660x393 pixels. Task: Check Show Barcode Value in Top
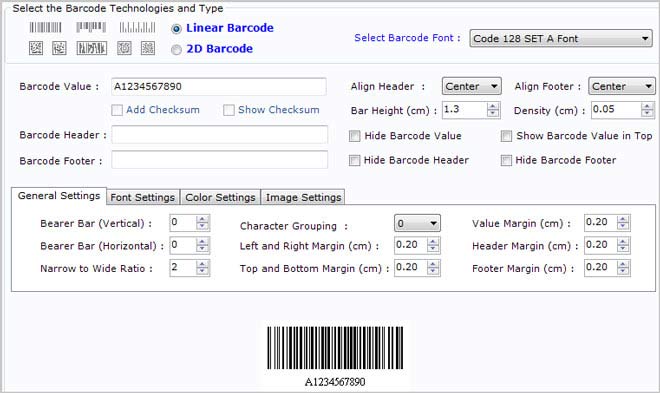(506, 136)
